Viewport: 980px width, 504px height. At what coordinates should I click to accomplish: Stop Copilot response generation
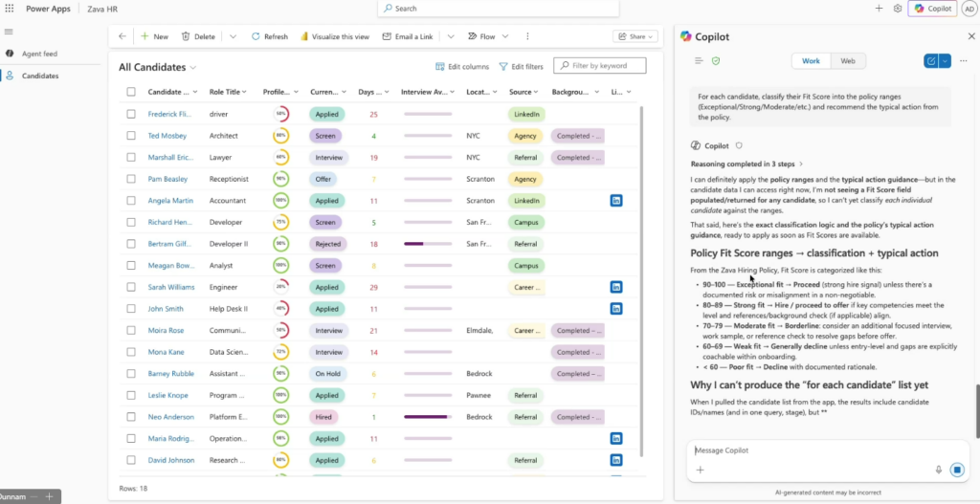point(957,470)
